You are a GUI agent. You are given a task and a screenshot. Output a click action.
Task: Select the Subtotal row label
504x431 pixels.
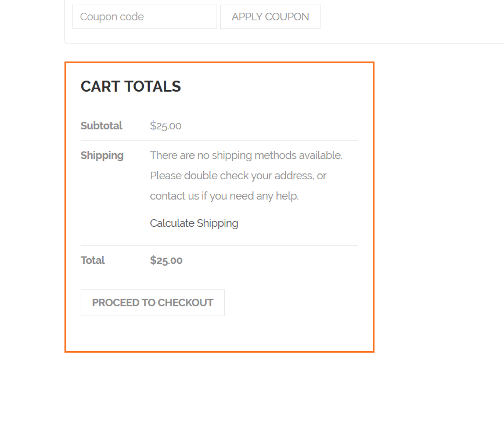click(102, 126)
